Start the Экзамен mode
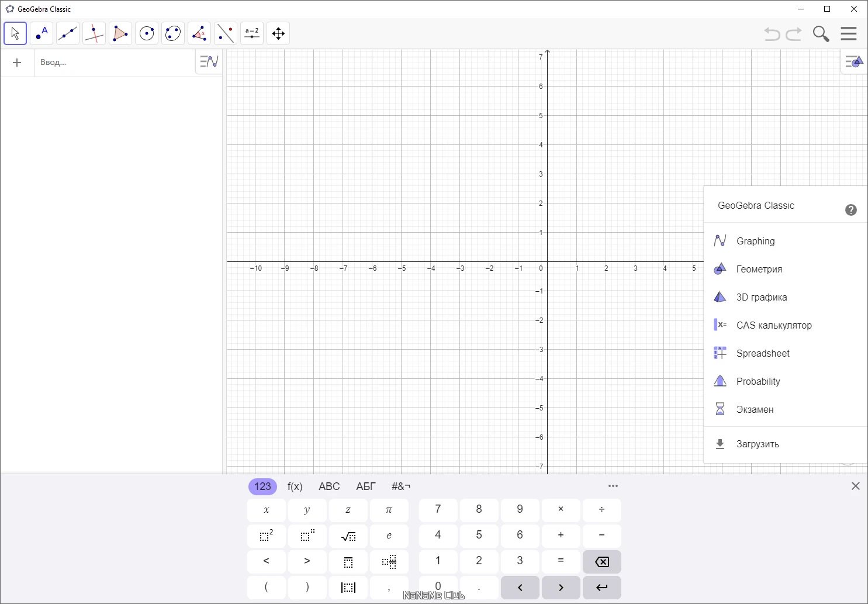This screenshot has height=604, width=868. (x=786, y=409)
